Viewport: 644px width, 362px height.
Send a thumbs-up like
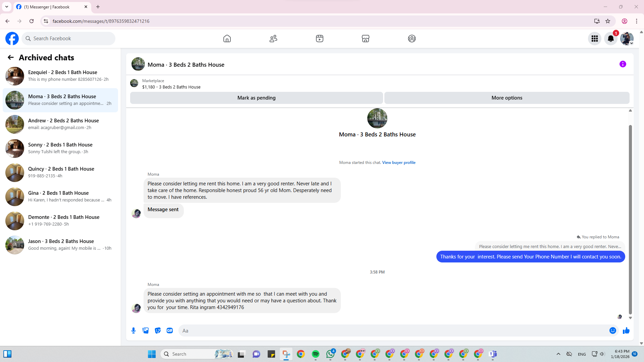[x=626, y=330]
